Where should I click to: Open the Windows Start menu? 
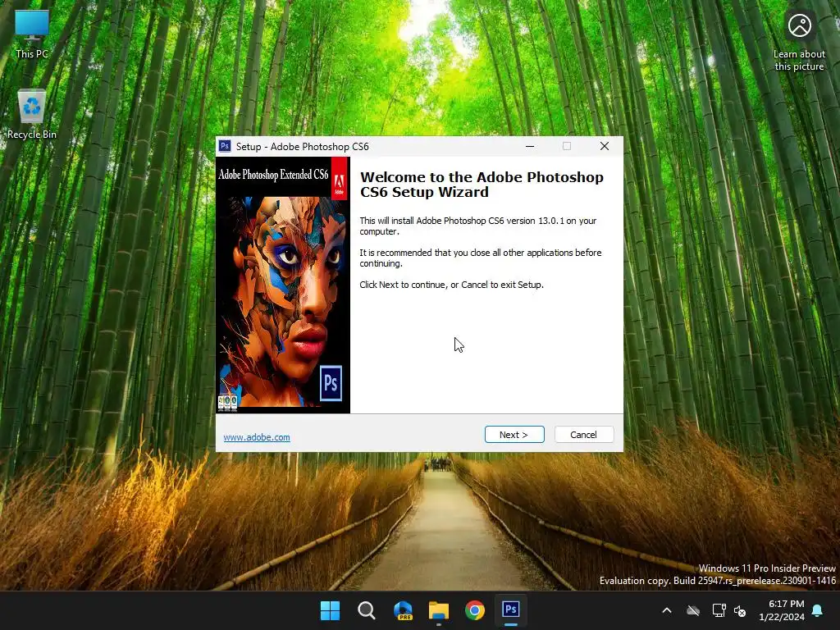coord(330,610)
